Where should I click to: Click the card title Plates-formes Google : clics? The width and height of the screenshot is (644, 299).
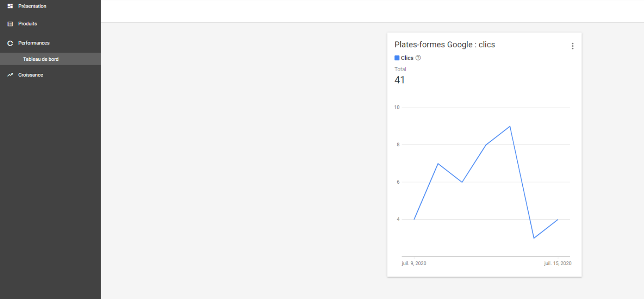coord(445,44)
